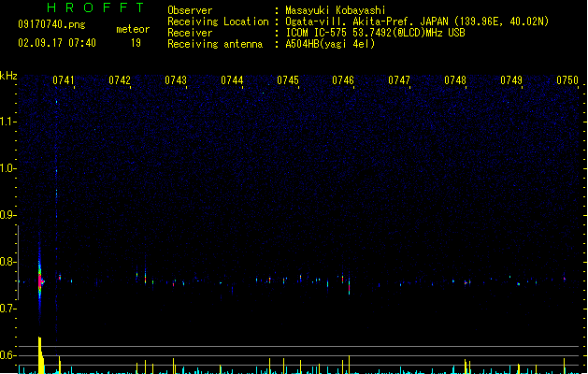
Task: Select the file name 09170740.png
Action: point(51,24)
